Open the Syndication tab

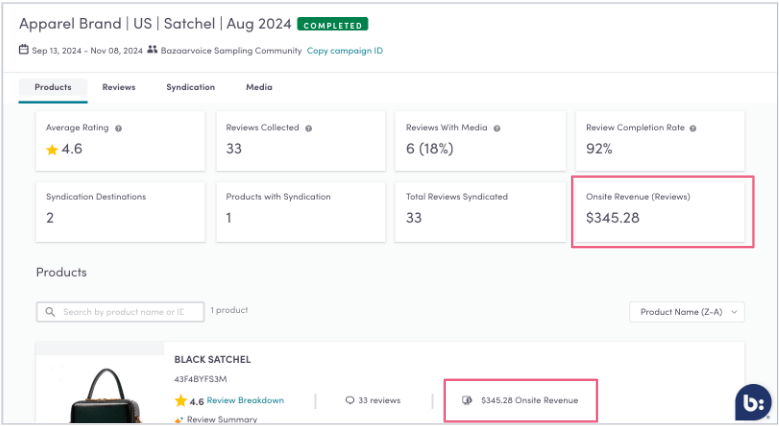click(191, 87)
